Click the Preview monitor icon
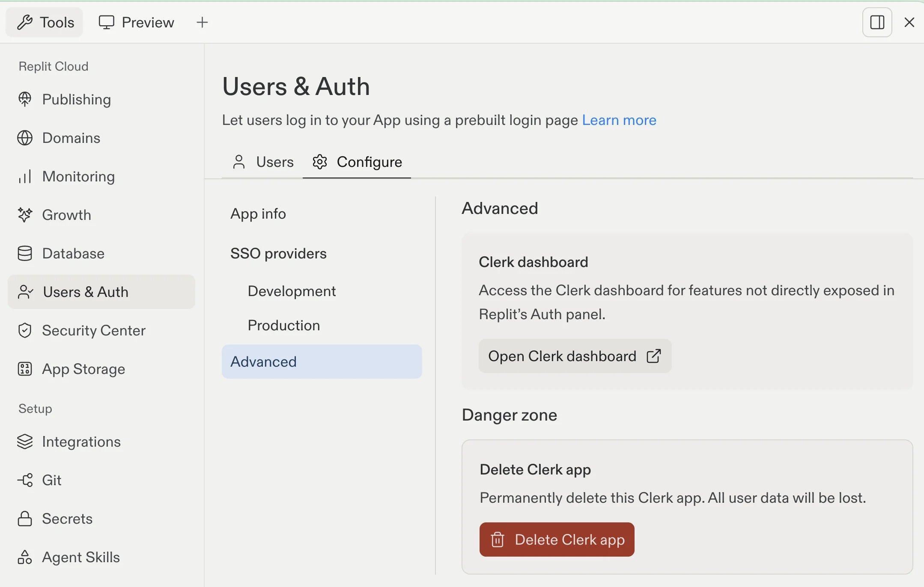 pyautogui.click(x=106, y=22)
